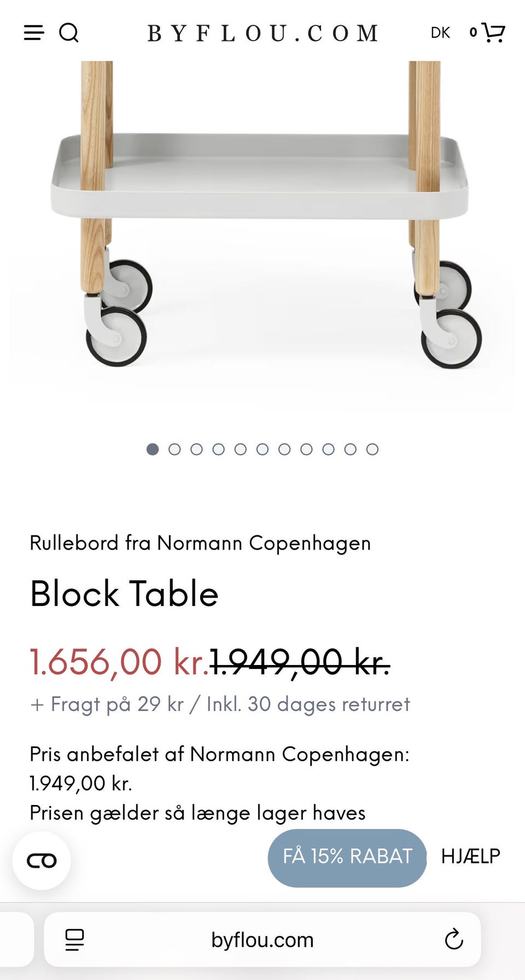Select the fifth image carousel dot
The height and width of the screenshot is (980, 525).
240,450
